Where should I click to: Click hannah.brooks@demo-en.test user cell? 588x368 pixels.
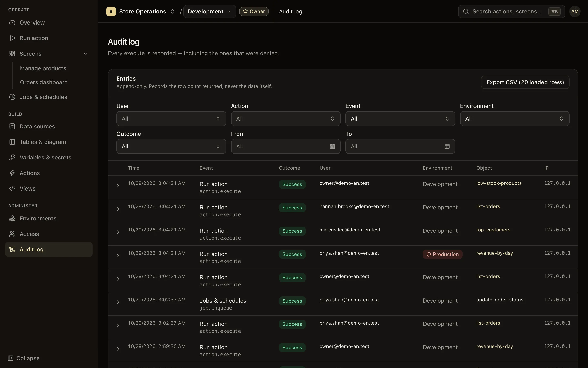click(354, 206)
